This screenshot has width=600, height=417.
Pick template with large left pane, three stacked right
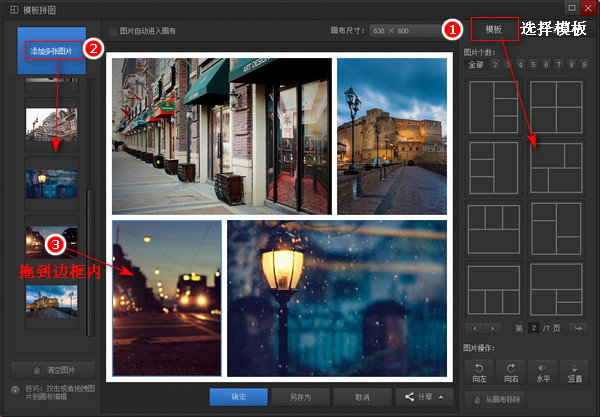pyautogui.click(x=494, y=107)
